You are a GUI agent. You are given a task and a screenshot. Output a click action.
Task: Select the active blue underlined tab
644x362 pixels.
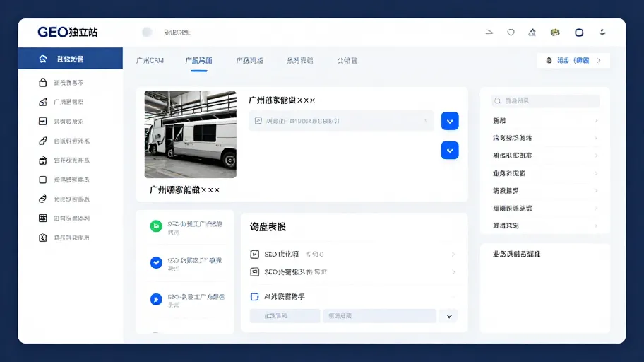point(199,61)
